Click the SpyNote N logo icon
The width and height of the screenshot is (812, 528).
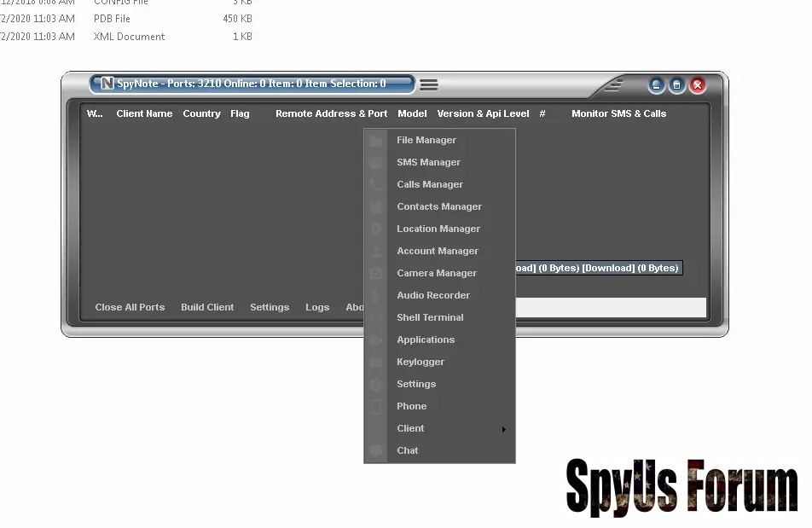tap(107, 84)
